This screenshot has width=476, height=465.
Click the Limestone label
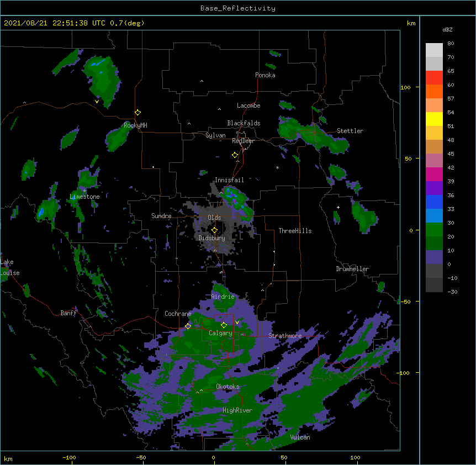click(x=84, y=197)
